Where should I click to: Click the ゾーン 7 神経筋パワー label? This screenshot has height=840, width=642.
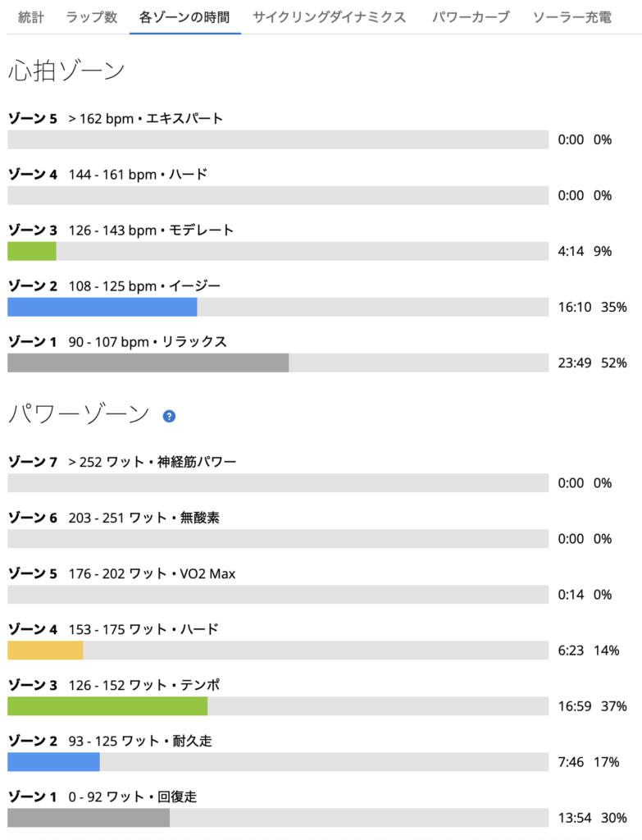pos(122,462)
